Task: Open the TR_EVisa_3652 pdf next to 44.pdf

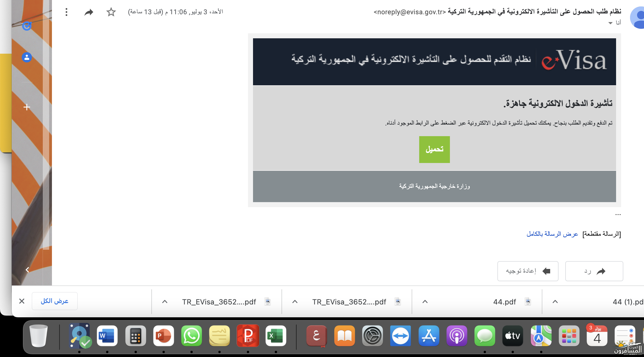Action: click(x=349, y=302)
